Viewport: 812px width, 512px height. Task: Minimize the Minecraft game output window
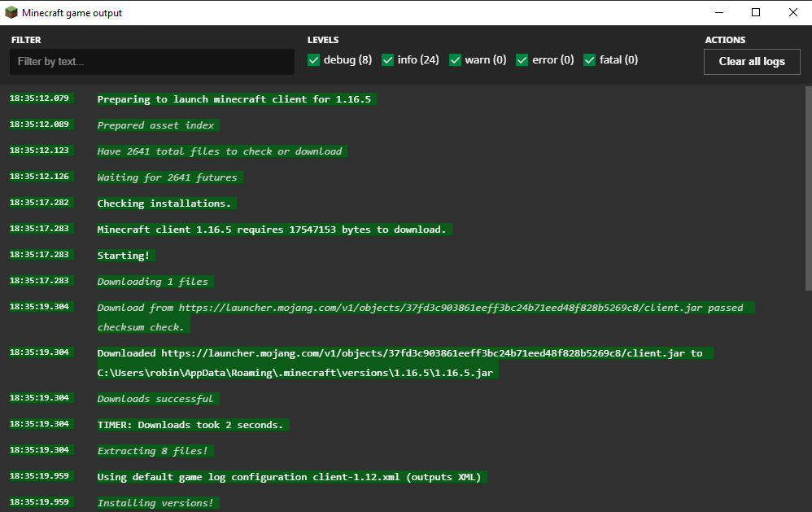tap(718, 12)
